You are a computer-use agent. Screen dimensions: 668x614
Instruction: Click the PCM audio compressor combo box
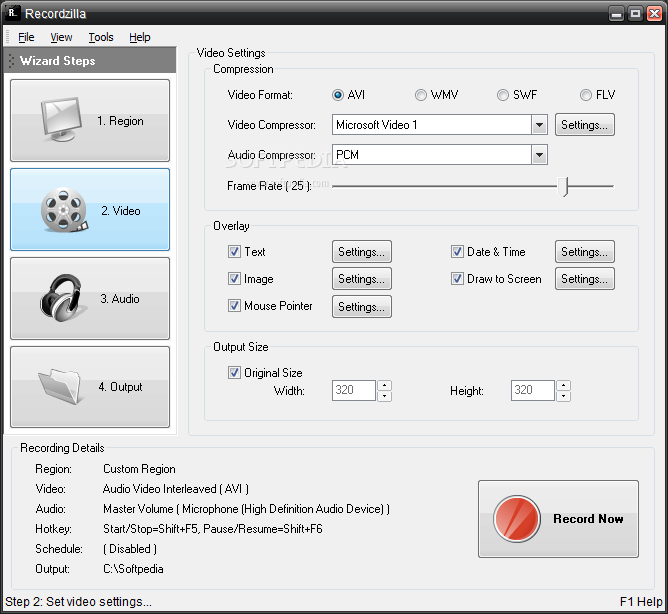[440, 155]
